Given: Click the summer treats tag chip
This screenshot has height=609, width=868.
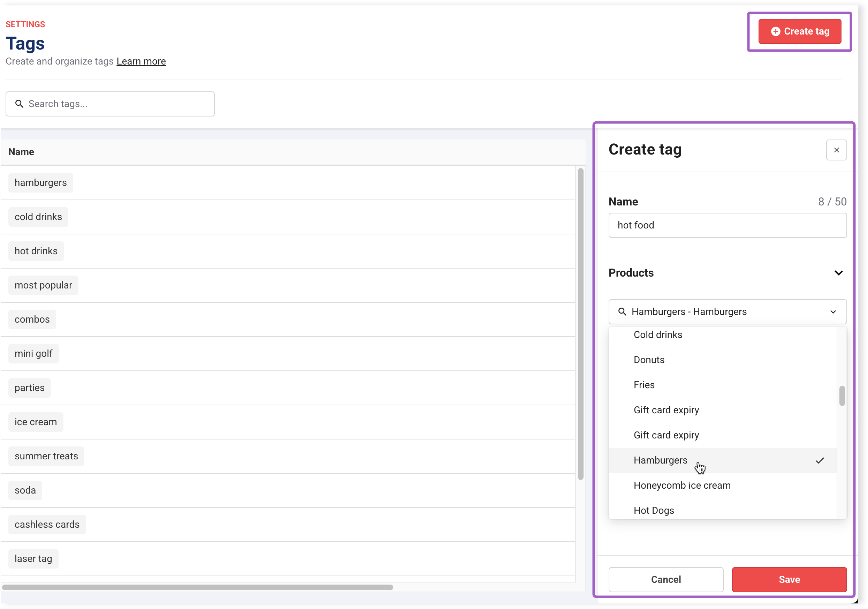Looking at the screenshot, I should tap(46, 456).
